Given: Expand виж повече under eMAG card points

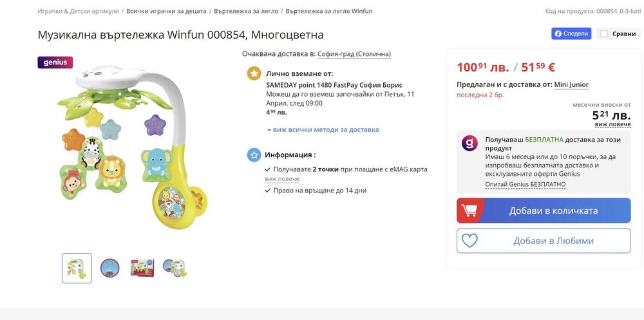Looking at the screenshot, I should click(x=282, y=179).
